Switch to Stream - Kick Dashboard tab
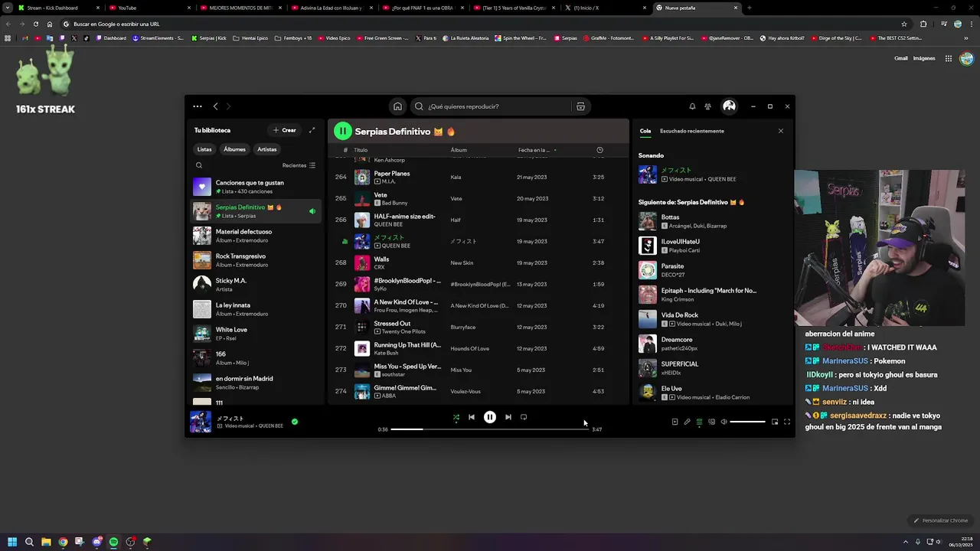The image size is (980, 551). pyautogui.click(x=57, y=8)
